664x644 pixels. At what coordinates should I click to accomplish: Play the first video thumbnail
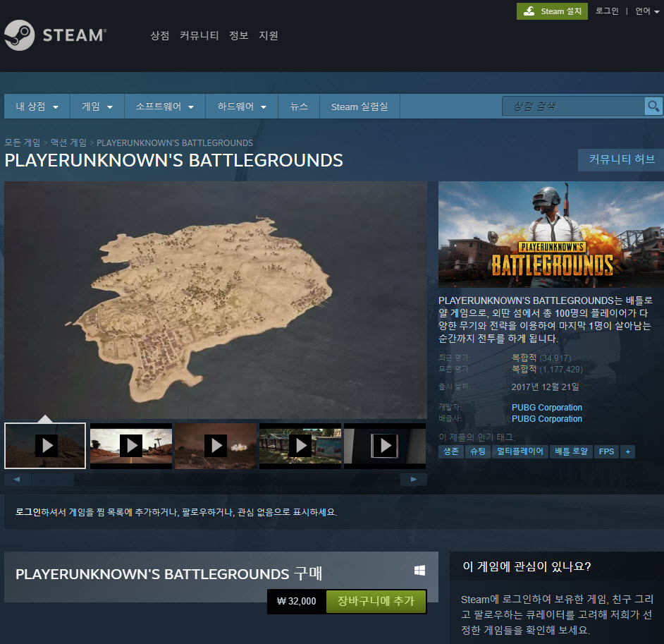[45, 446]
